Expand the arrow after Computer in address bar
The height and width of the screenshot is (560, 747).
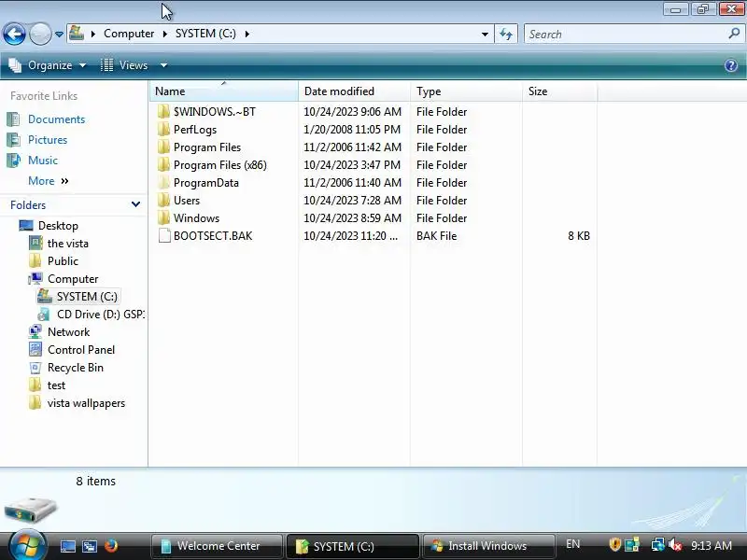pos(165,34)
